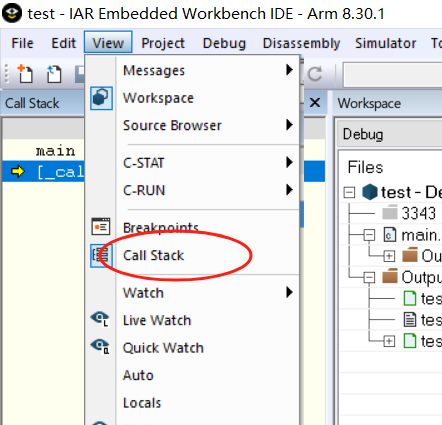This screenshot has height=425, width=442.
Task: Click the redo arrow toolbar icon
Action: [x=315, y=74]
